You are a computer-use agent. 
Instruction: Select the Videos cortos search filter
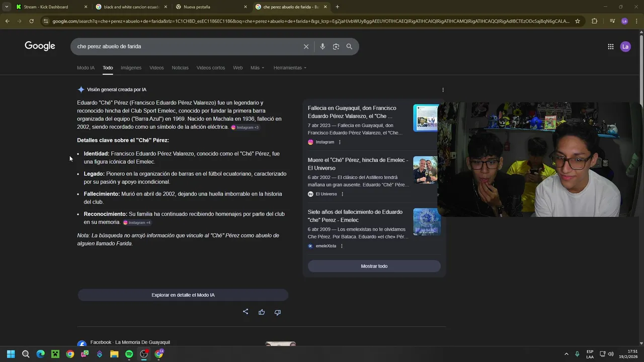tap(211, 68)
